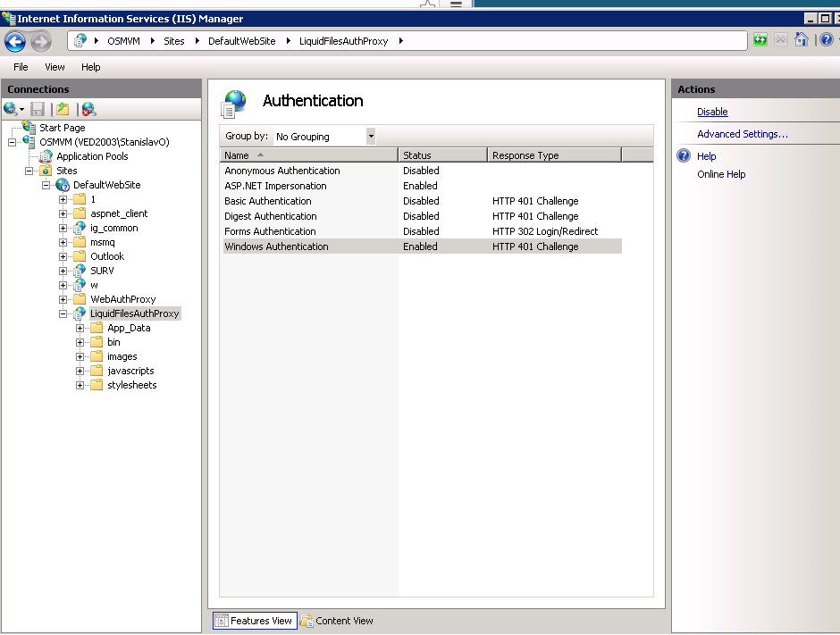
Task: Expand the App_Data folder node
Action: [80, 328]
